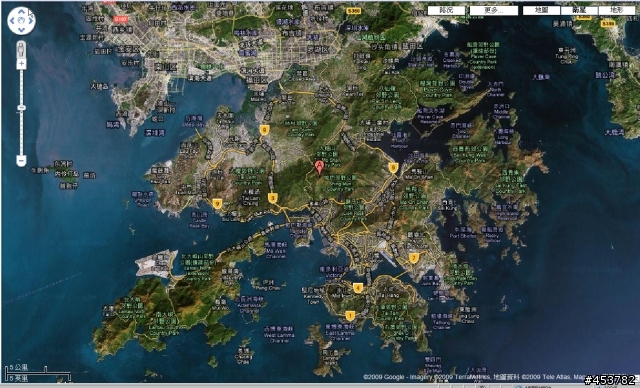Switch to the 衛星 satellite view
Viewport: 640px width, 388px height.
[580, 10]
